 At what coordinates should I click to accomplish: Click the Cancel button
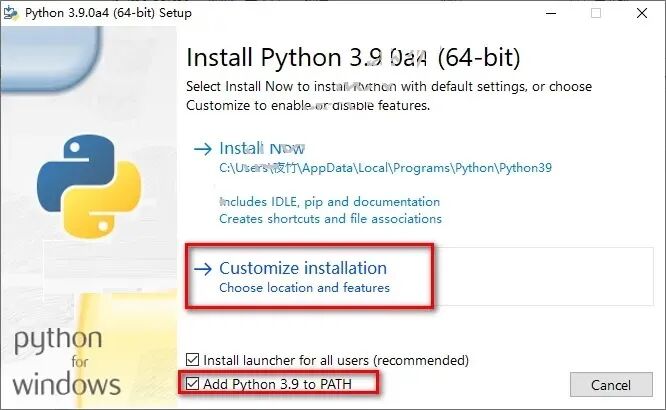611,385
